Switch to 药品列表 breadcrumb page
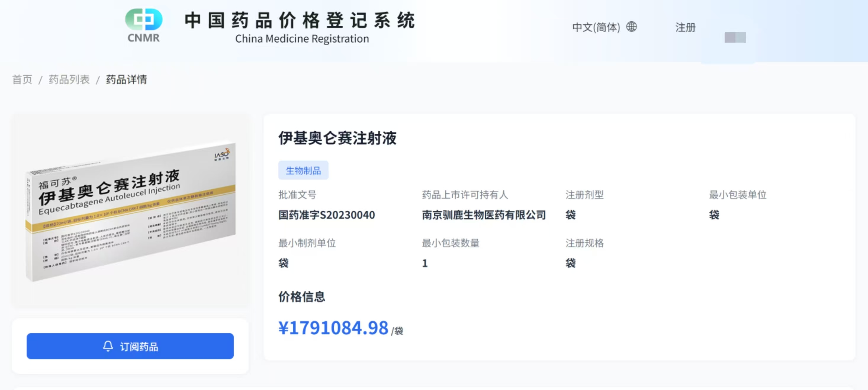Screen dimensions: 868x390 [68, 79]
